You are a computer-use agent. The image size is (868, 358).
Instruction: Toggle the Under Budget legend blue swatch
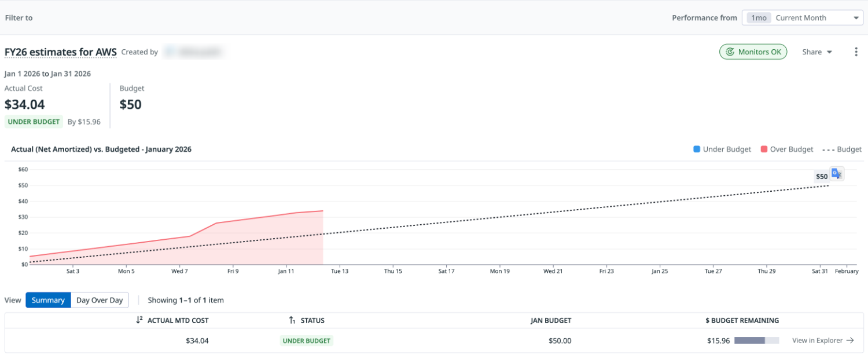pyautogui.click(x=697, y=149)
